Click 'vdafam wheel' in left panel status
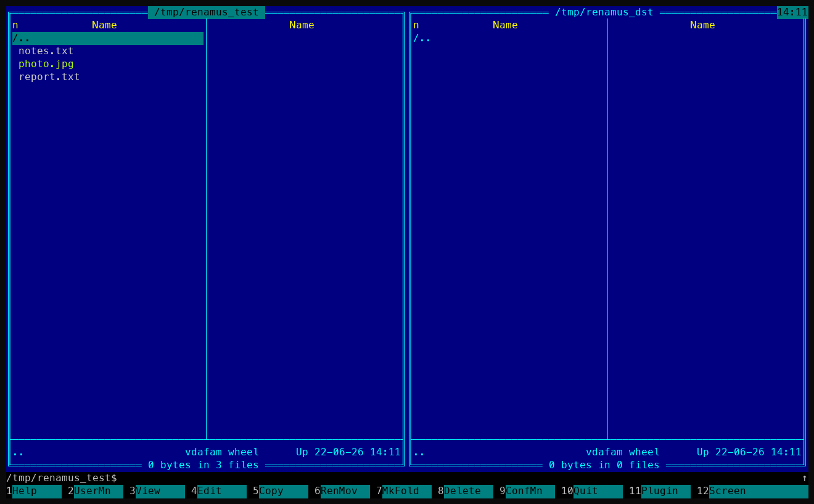 pyautogui.click(x=222, y=452)
